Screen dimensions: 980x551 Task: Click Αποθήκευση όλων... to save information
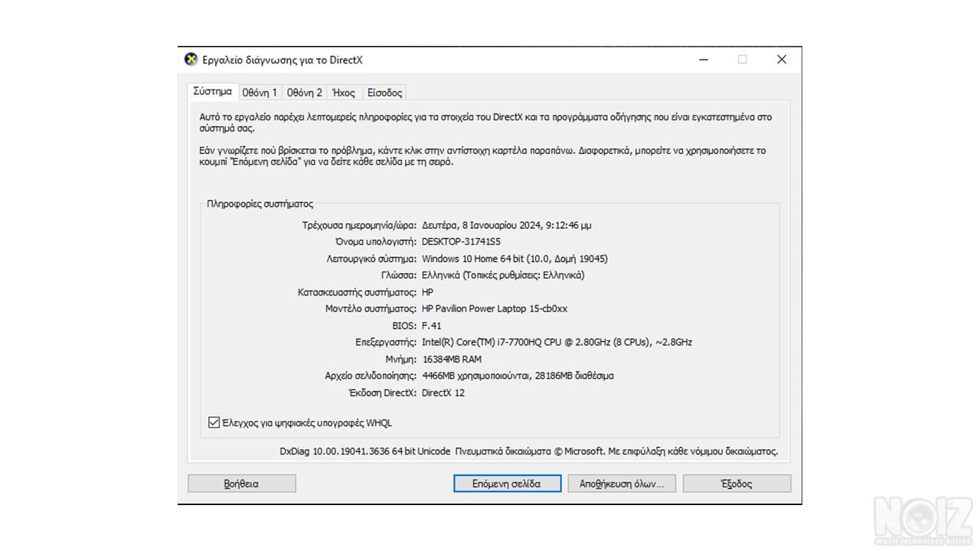(x=621, y=484)
